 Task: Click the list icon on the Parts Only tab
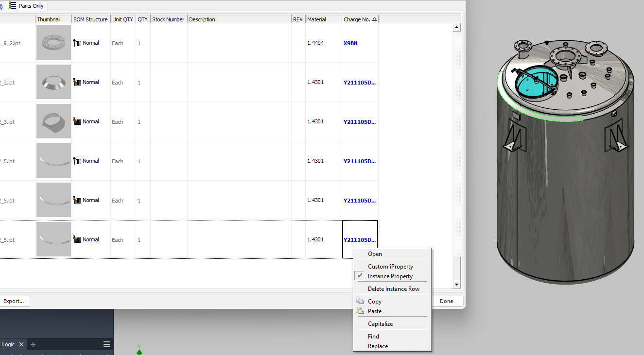(x=13, y=5)
